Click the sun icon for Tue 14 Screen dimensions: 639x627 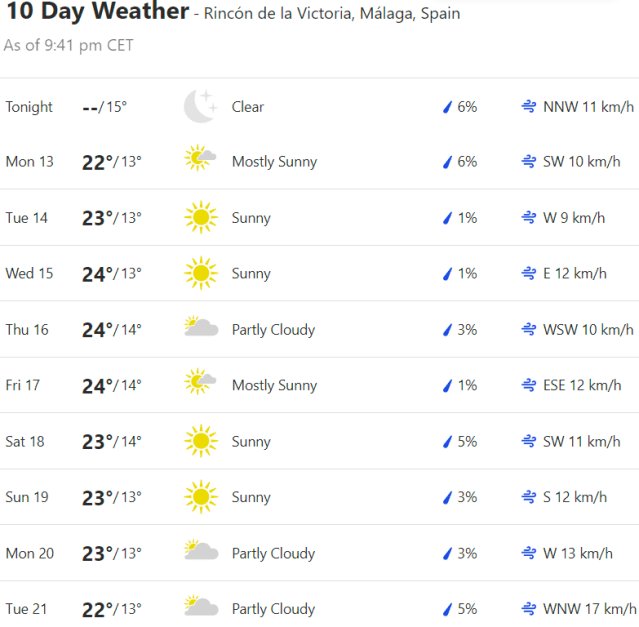pyautogui.click(x=200, y=217)
